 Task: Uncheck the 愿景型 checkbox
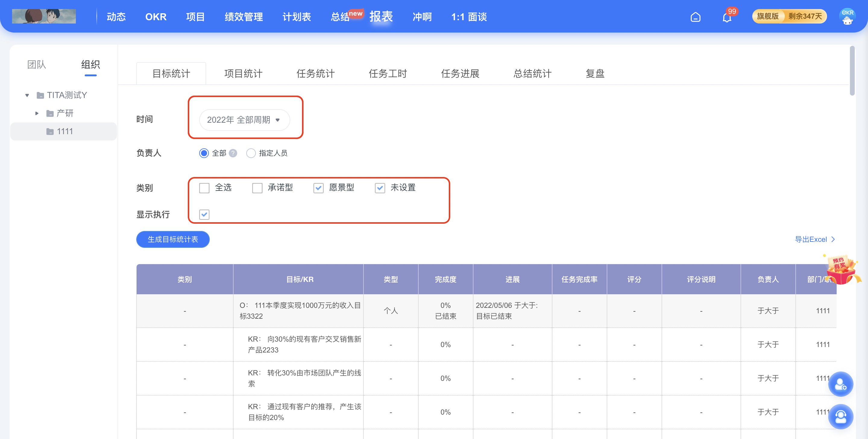319,188
